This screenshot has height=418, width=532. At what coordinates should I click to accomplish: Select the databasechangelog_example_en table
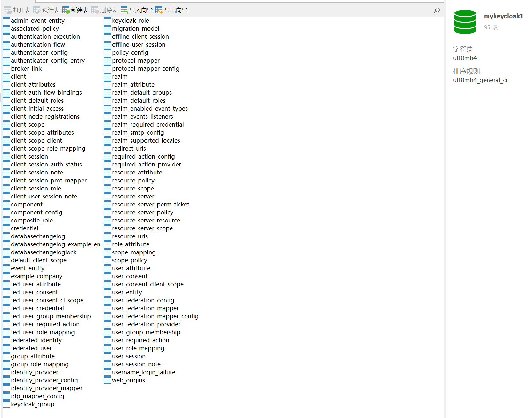tap(56, 244)
